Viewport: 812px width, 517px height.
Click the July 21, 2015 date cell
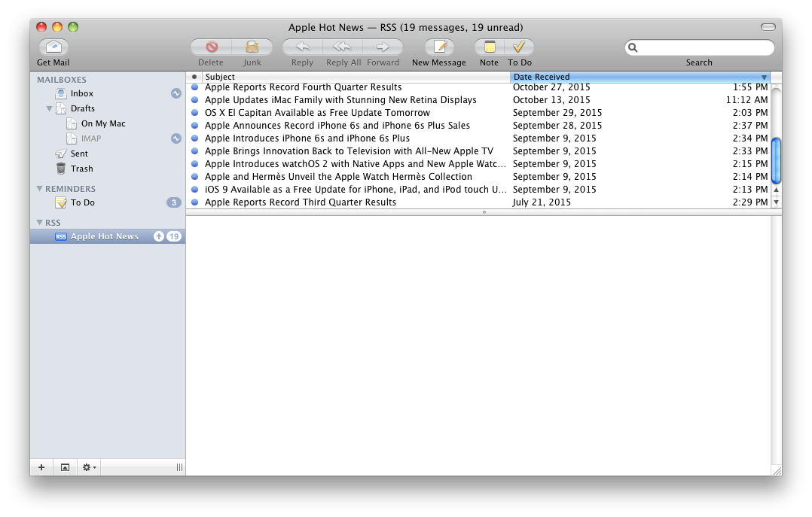coord(542,202)
